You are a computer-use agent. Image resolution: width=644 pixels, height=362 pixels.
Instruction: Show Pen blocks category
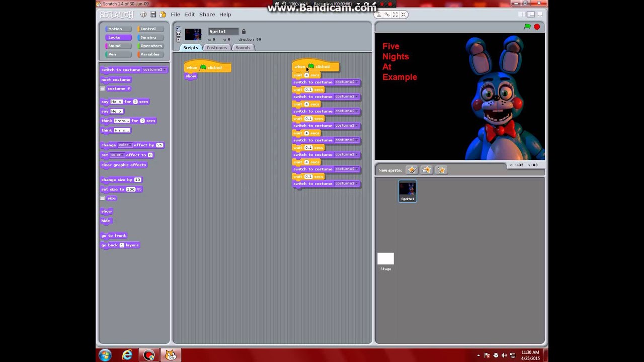coord(118,54)
